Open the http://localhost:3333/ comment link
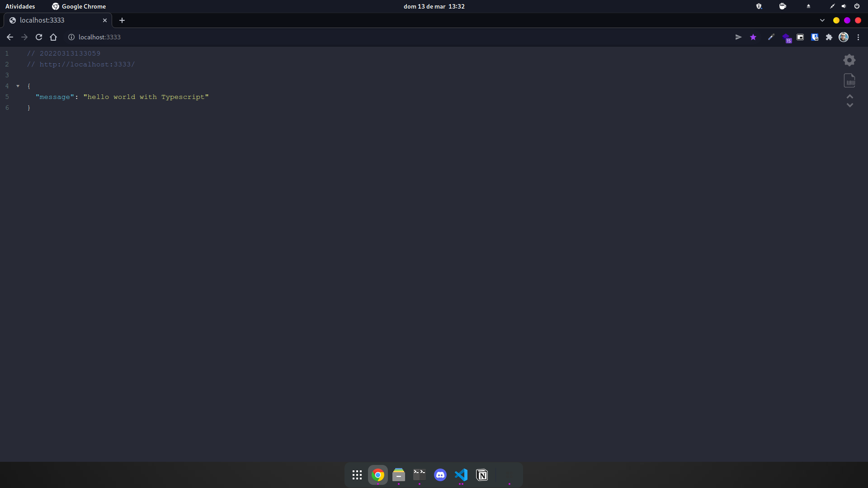The image size is (868, 488). [87, 64]
